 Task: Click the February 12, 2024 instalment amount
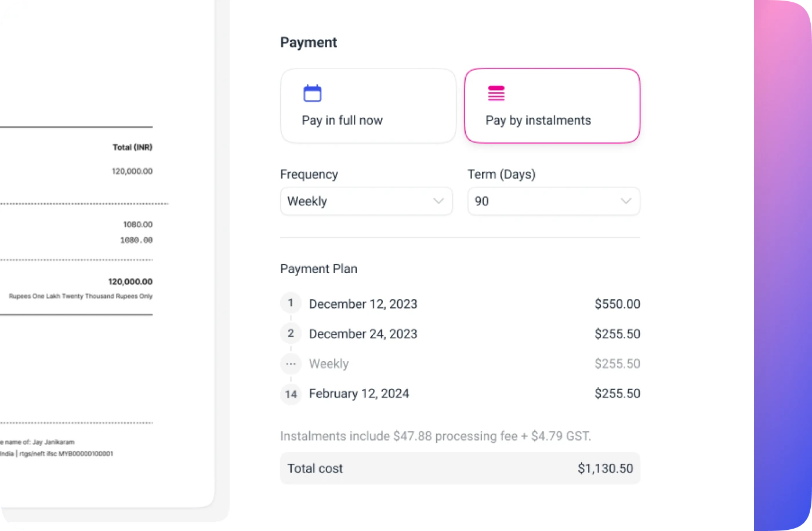(x=617, y=394)
